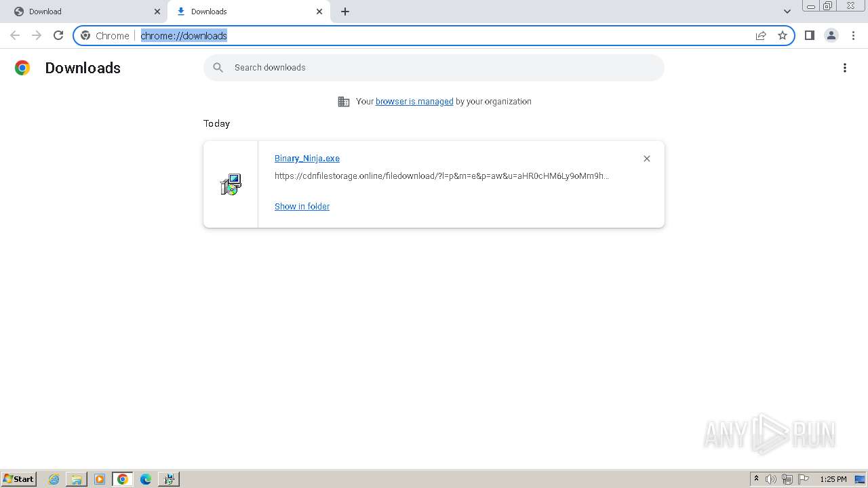Open the profile avatar menu

[831, 35]
